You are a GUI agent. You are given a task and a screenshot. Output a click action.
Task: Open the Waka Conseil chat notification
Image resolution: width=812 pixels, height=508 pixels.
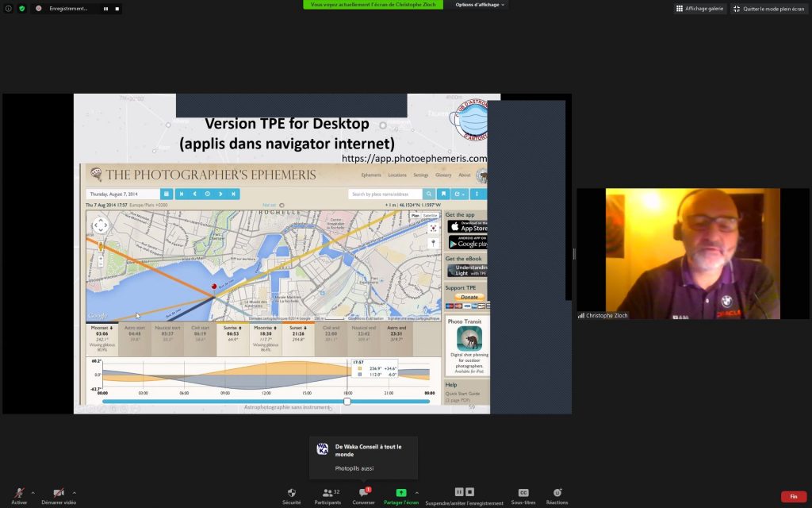click(x=363, y=458)
